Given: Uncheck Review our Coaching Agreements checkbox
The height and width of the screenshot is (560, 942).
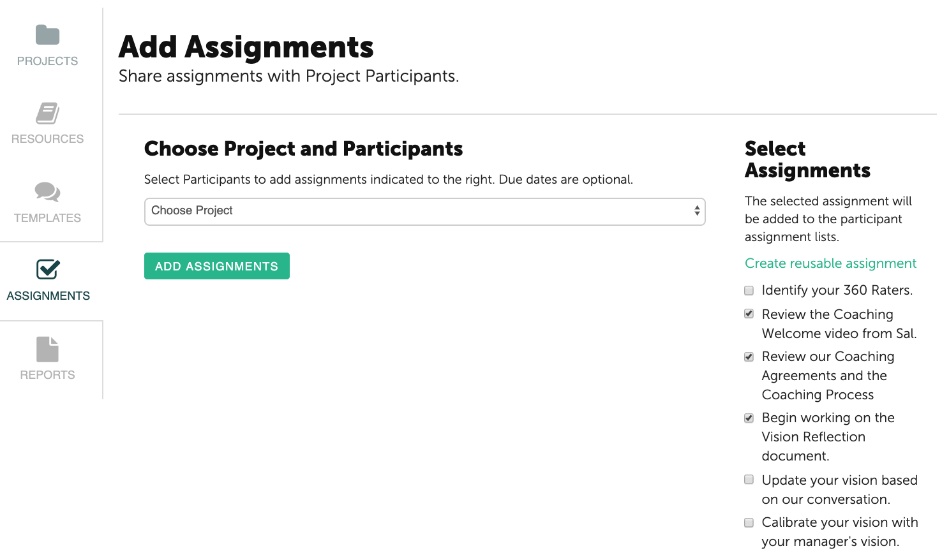Looking at the screenshot, I should coord(749,357).
